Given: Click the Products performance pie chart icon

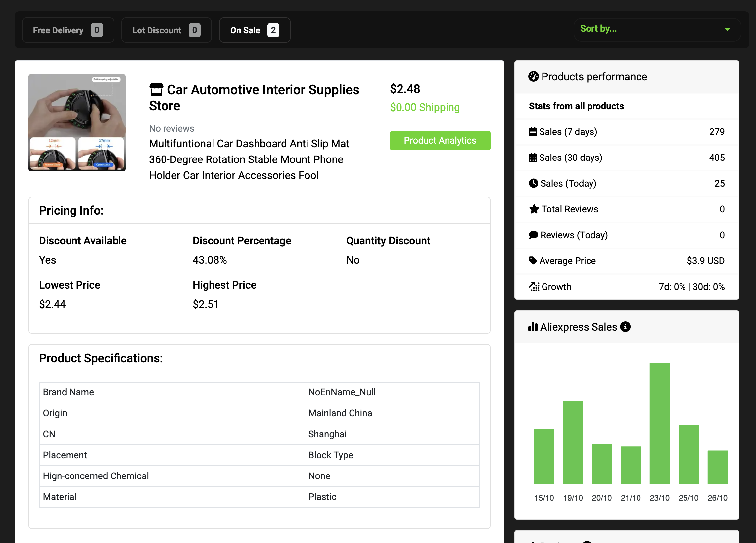Looking at the screenshot, I should click(534, 77).
